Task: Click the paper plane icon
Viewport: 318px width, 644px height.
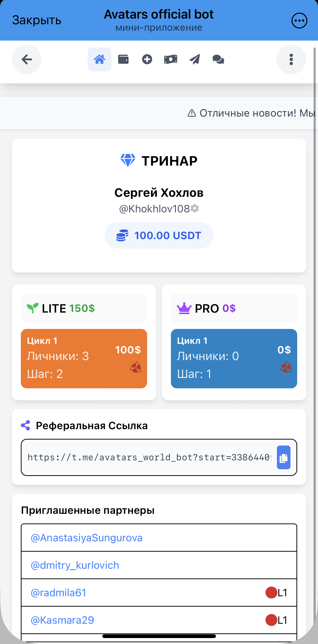Action: coord(195,59)
